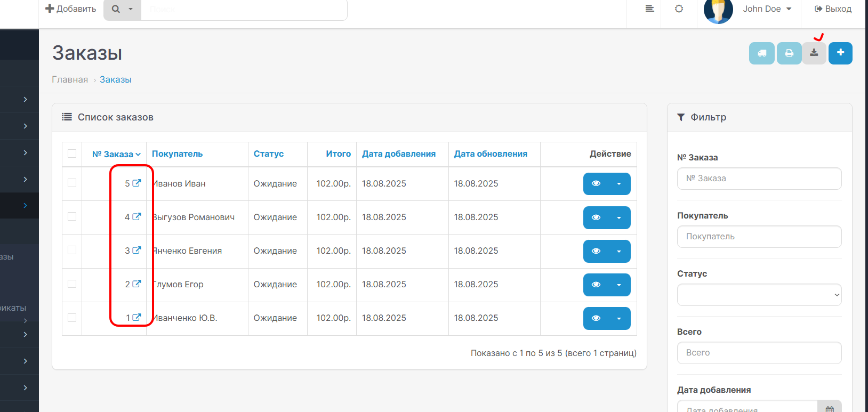Open external link icon for order 3

tap(136, 250)
